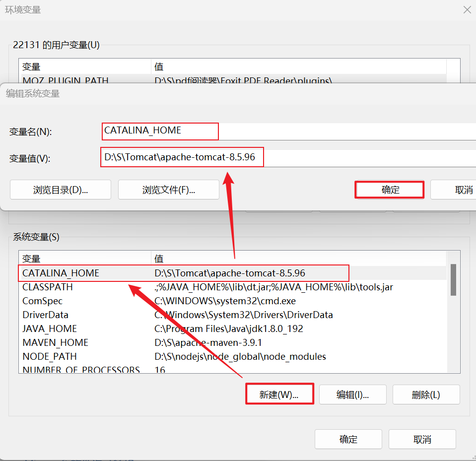The width and height of the screenshot is (476, 461).
Task: Click 值 column header in system variables
Action: (x=299, y=259)
